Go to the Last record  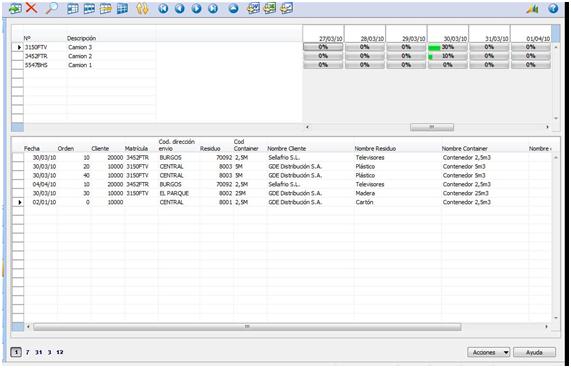pyautogui.click(x=213, y=8)
